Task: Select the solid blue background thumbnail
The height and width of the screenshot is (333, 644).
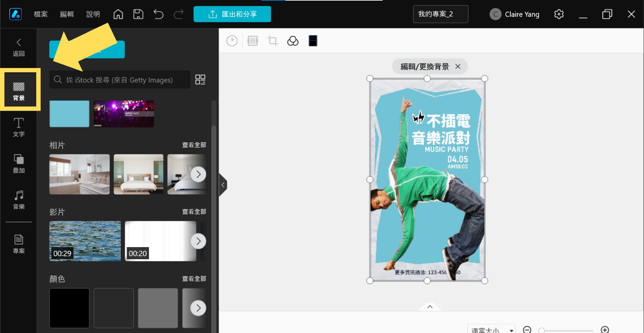Action: pos(69,114)
